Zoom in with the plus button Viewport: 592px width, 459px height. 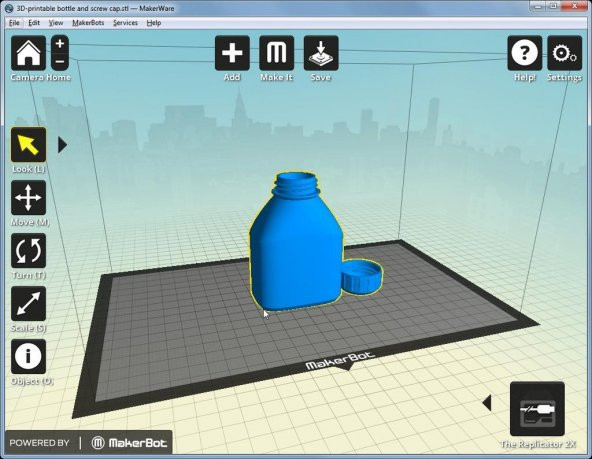tap(60, 44)
